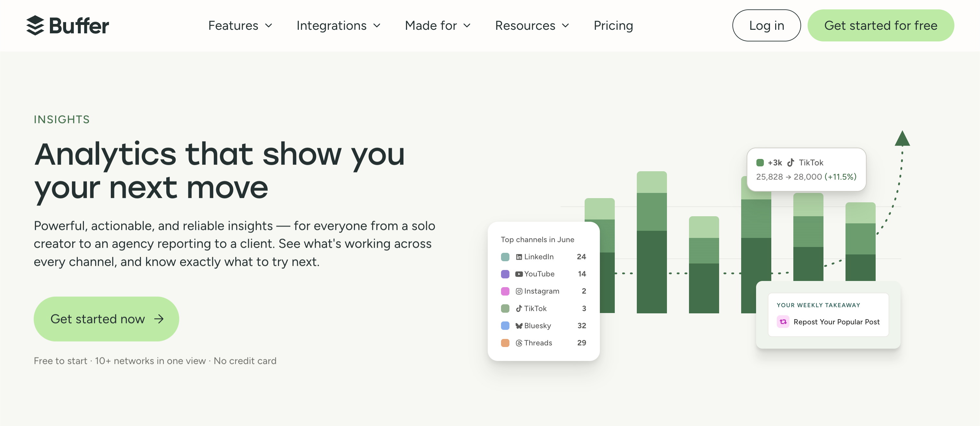
Task: Click Bluesky count value 32
Action: click(582, 326)
